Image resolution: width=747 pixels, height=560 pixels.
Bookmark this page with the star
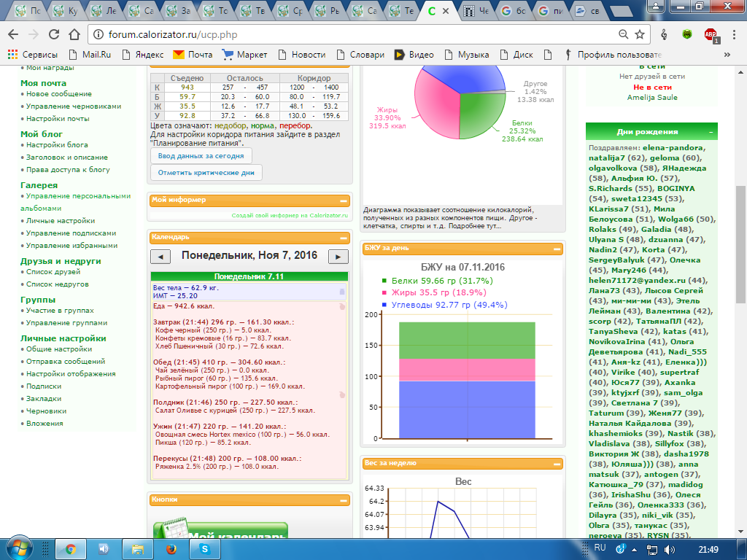click(640, 34)
